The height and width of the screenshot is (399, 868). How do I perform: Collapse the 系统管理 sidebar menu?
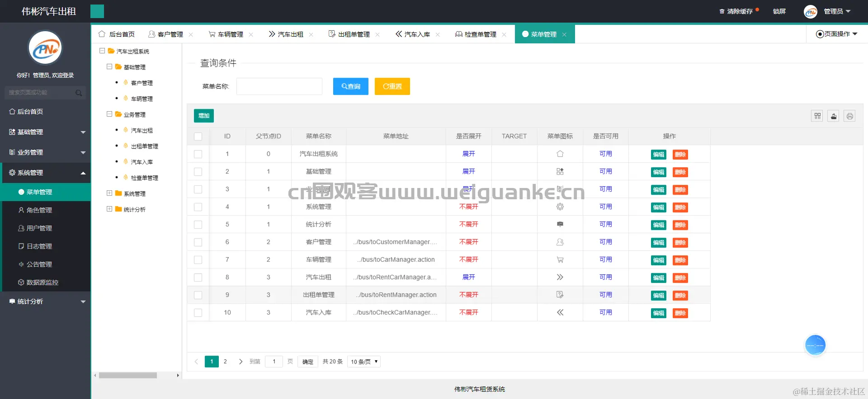[x=45, y=173]
